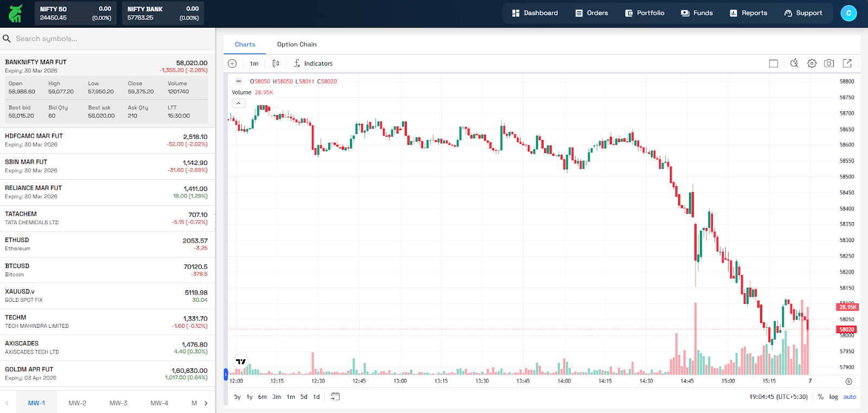The image size is (868, 413).
Task: Select the 5d date range
Action: [x=304, y=397]
